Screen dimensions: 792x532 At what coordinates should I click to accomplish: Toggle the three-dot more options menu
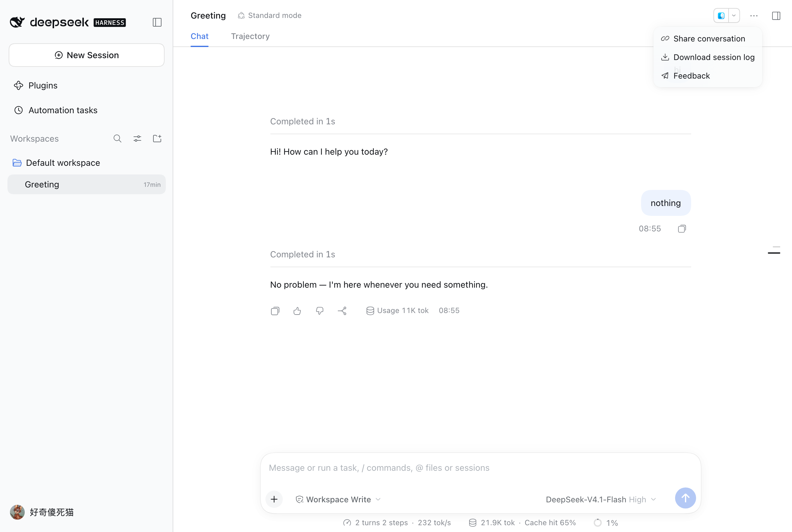tap(754, 16)
